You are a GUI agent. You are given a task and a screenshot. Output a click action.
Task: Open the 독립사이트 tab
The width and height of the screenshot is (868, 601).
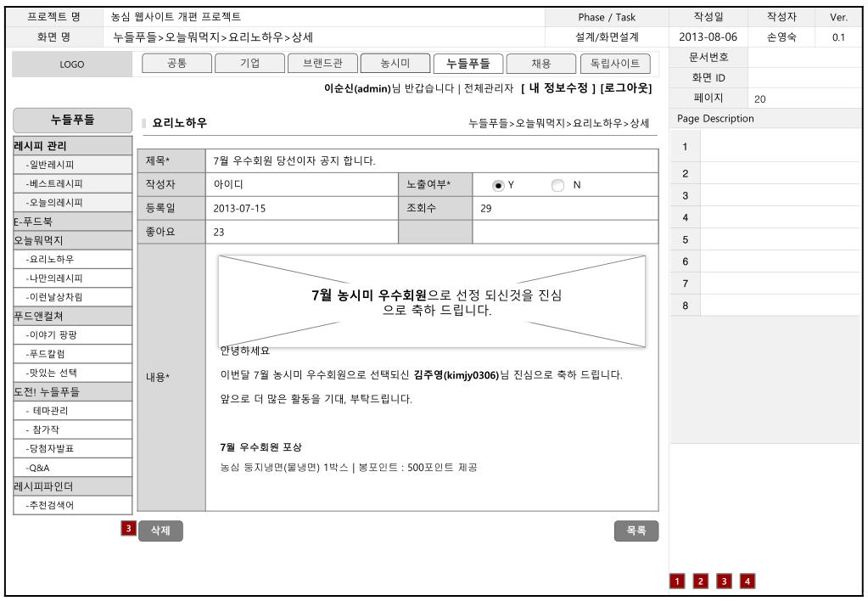615,63
